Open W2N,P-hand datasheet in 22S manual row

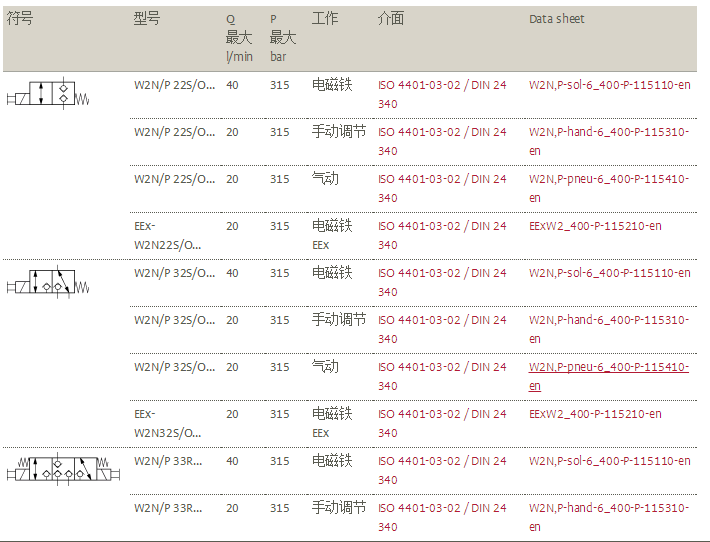pyautogui.click(x=609, y=141)
